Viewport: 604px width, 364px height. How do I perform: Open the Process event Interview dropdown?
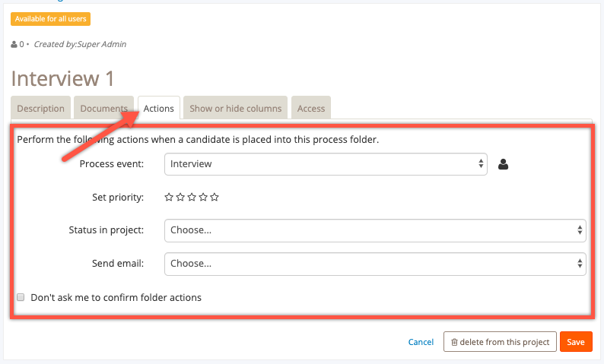[x=326, y=164]
